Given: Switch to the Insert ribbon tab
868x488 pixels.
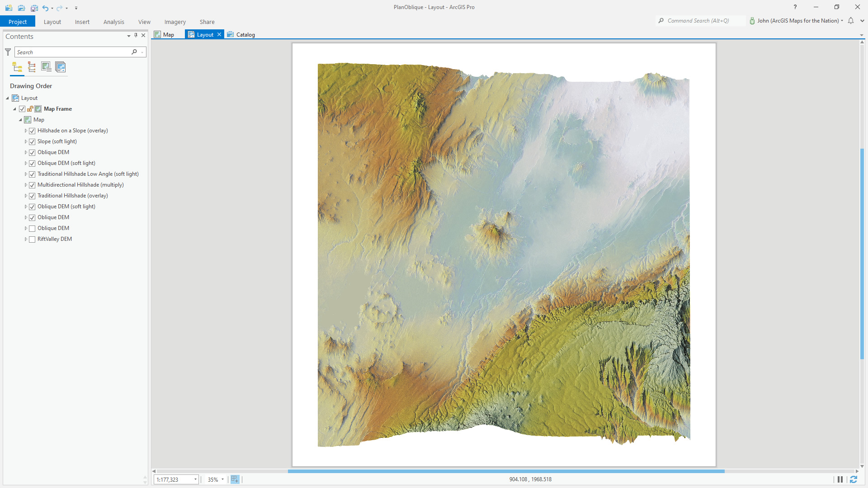Looking at the screenshot, I should [x=82, y=22].
